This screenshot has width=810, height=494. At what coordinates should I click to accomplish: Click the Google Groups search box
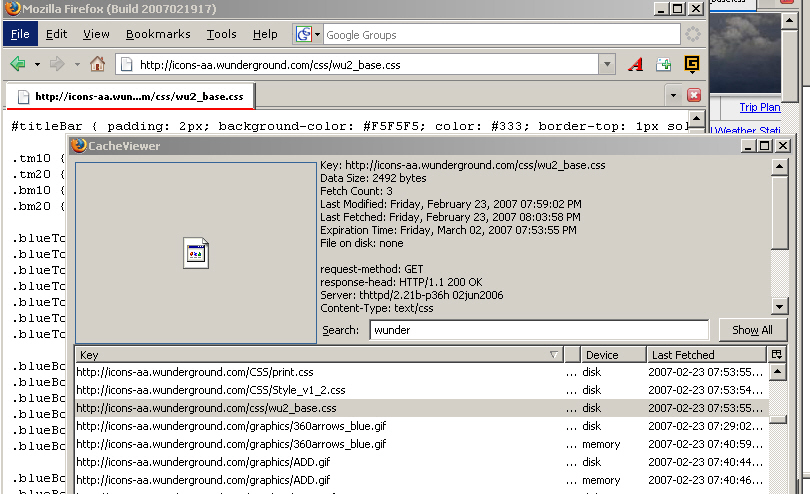point(501,35)
